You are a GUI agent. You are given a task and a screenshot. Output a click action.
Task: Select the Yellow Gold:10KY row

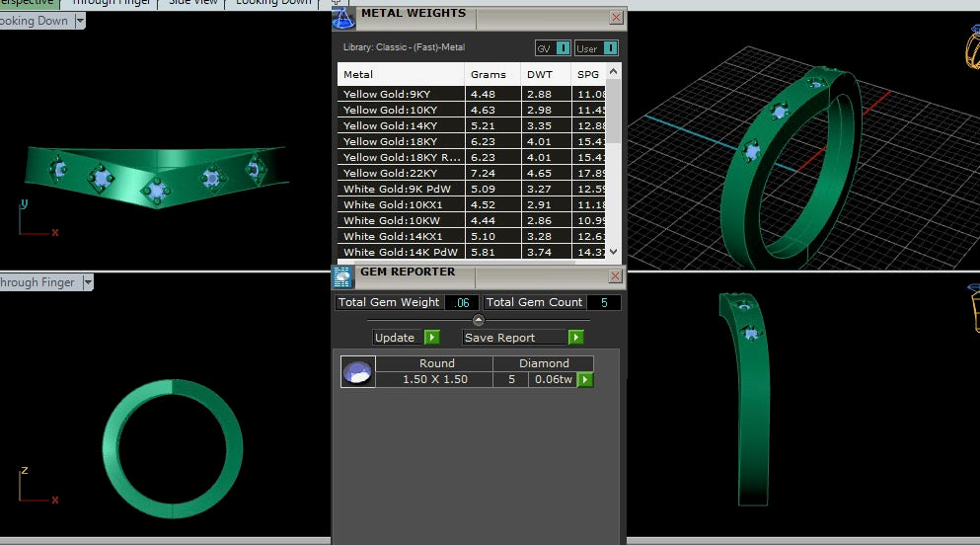[472, 110]
